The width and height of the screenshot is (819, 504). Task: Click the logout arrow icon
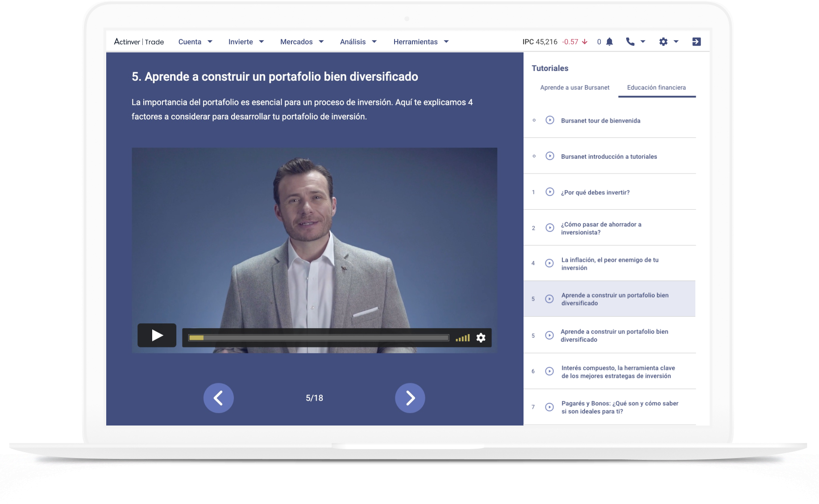696,41
